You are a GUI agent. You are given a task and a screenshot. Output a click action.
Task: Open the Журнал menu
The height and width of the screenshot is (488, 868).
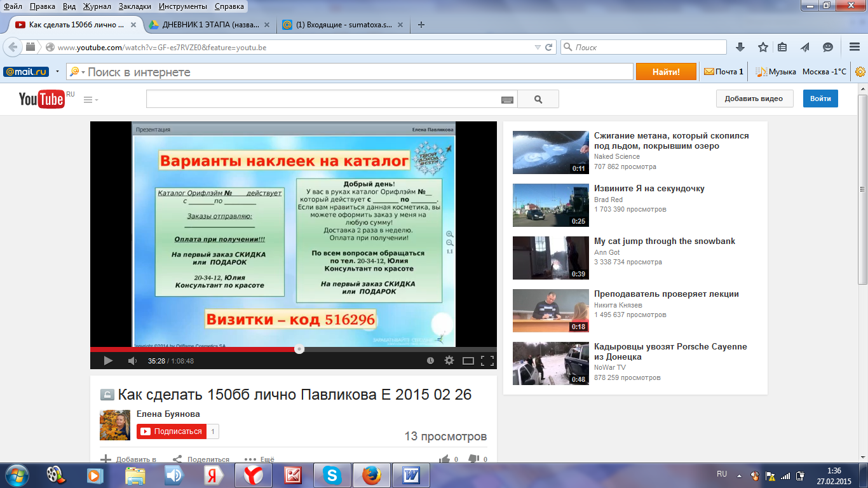point(96,6)
